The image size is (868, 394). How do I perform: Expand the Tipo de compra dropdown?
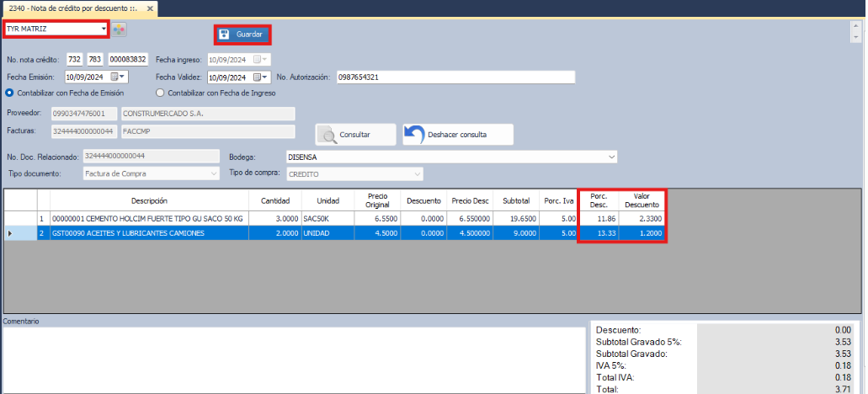coord(416,173)
